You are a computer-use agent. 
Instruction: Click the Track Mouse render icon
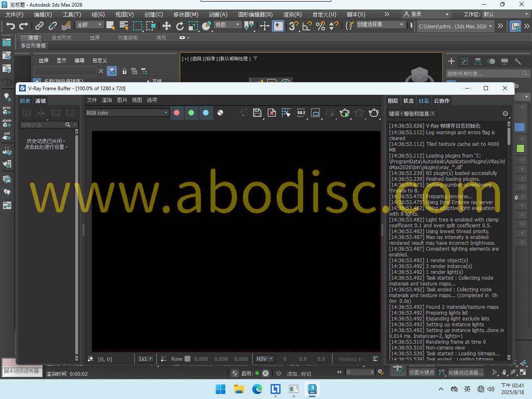(286, 113)
